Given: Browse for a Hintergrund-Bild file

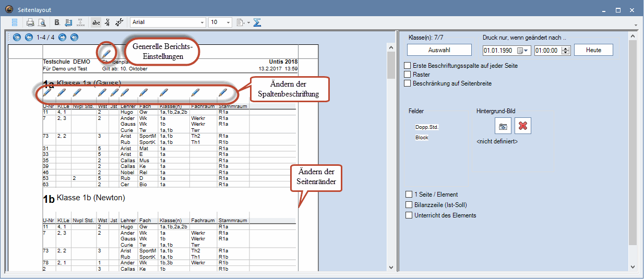Looking at the screenshot, I should pyautogui.click(x=503, y=126).
